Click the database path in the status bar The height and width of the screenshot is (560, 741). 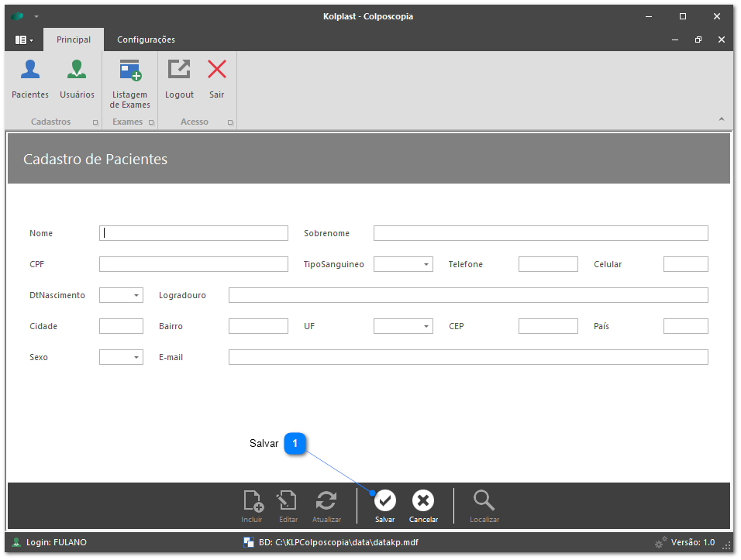(339, 542)
